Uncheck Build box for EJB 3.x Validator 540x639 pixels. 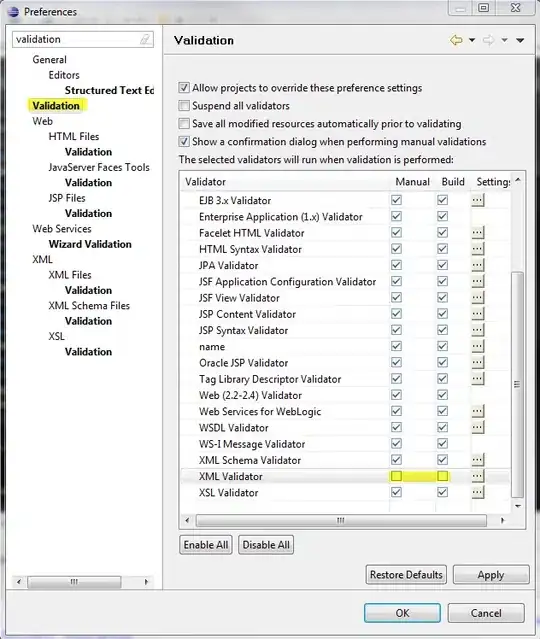[443, 200]
